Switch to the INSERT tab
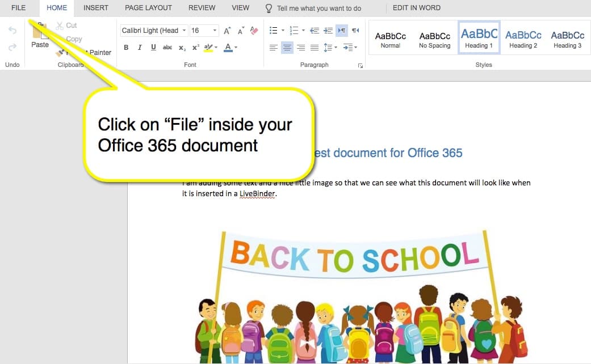Image resolution: width=591 pixels, height=364 pixels. pyautogui.click(x=96, y=8)
